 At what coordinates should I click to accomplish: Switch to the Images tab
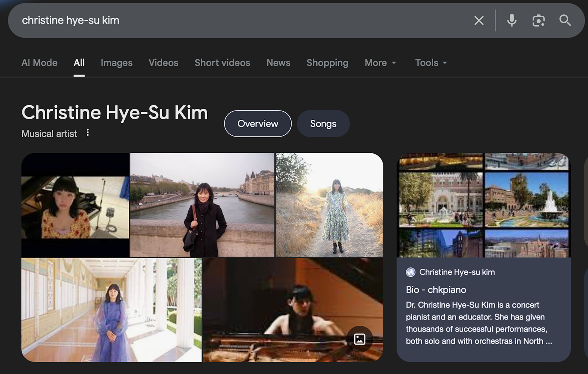pyautogui.click(x=116, y=63)
